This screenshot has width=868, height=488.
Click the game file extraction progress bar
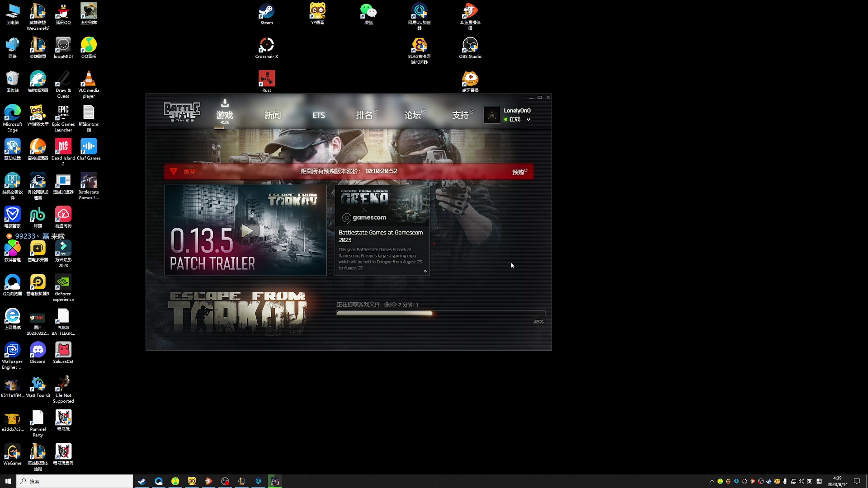click(x=441, y=313)
